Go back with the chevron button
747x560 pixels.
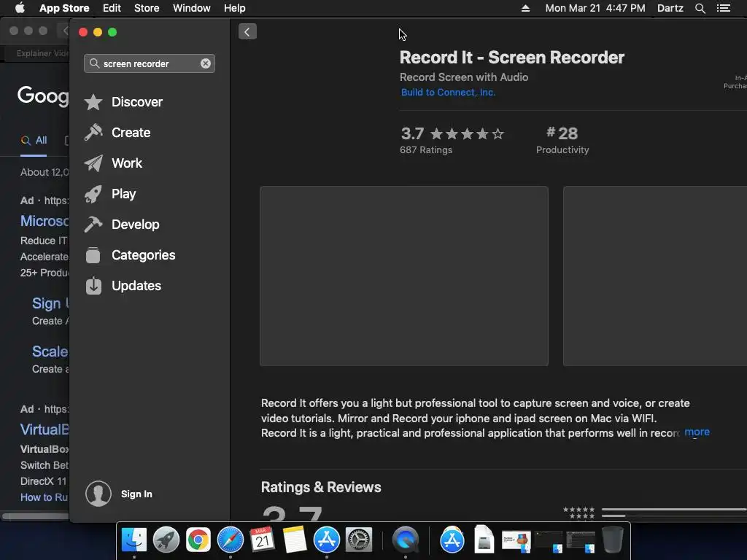coord(247,32)
